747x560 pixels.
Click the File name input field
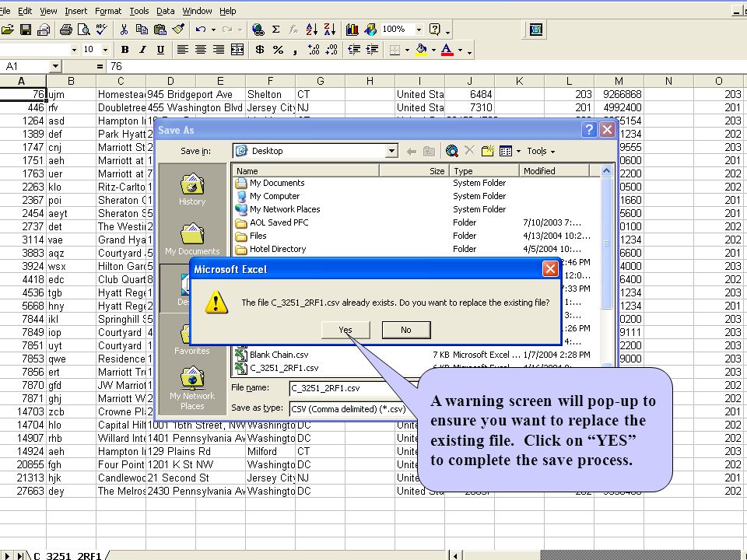coord(352,388)
